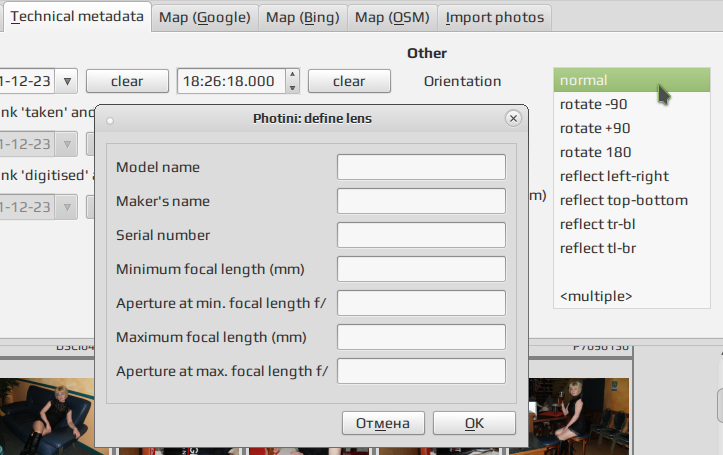Open the Map (Google) tab
Screen dimensions: 723x455
point(205,18)
